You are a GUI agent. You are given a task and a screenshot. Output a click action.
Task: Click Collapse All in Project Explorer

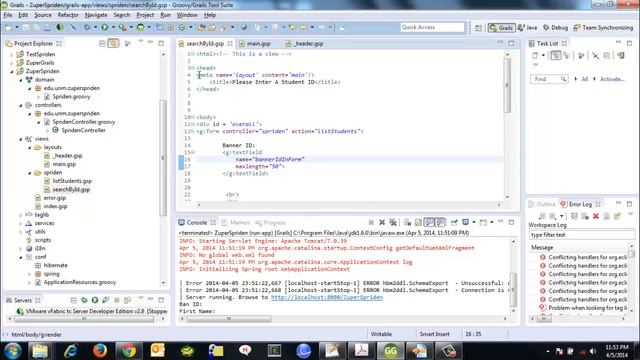pyautogui.click(x=102, y=43)
